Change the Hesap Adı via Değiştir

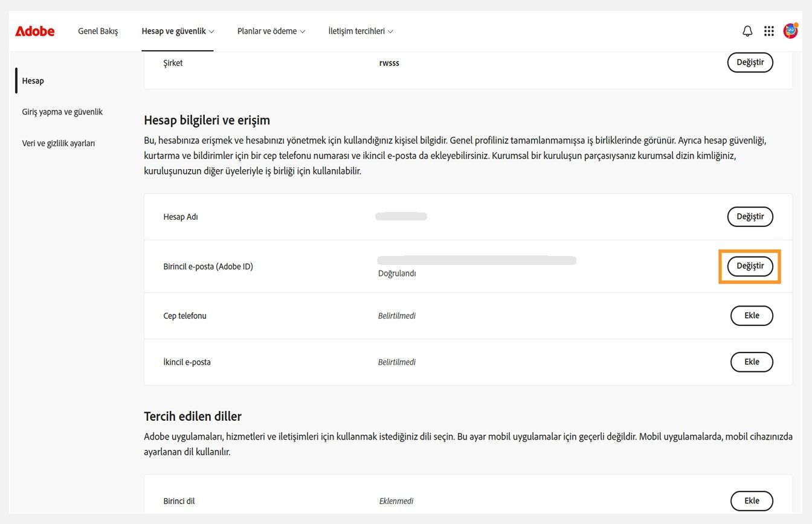750,216
